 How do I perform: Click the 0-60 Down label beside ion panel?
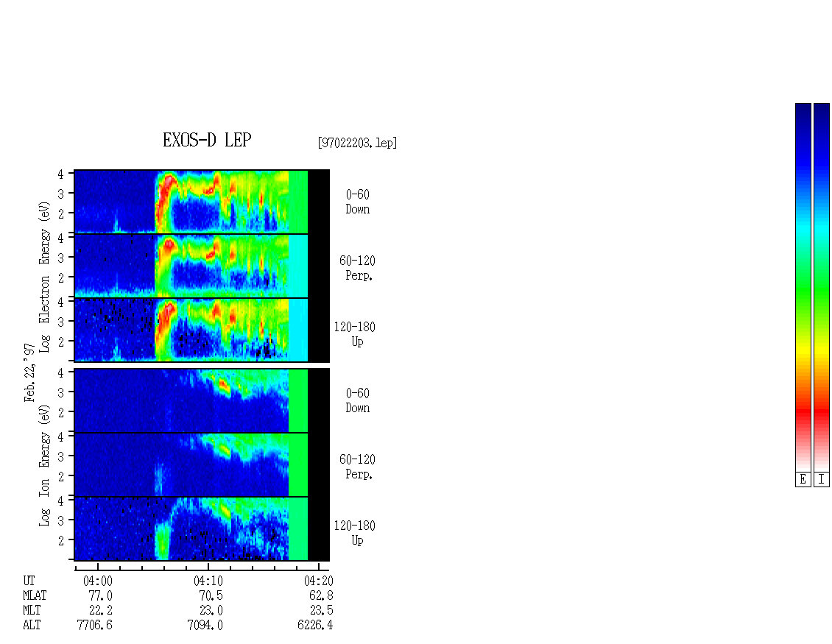point(358,400)
